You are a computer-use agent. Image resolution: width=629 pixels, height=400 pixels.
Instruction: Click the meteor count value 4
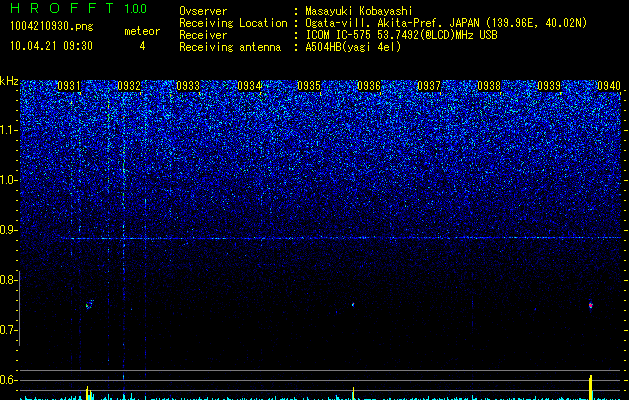click(142, 46)
